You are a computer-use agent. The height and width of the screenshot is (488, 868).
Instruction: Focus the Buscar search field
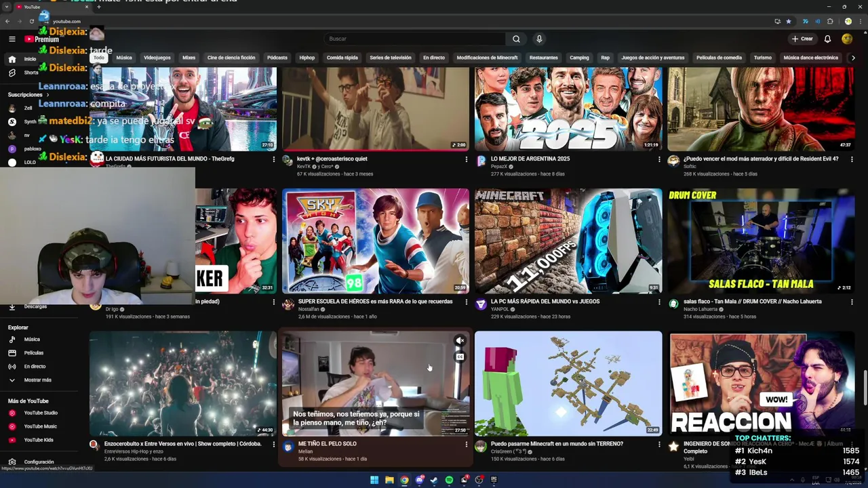pos(415,39)
